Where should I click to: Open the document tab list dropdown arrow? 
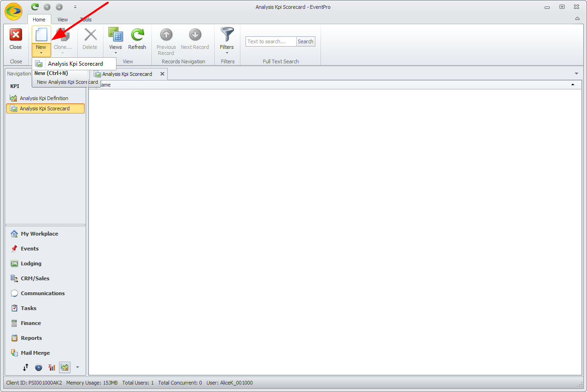pos(576,74)
